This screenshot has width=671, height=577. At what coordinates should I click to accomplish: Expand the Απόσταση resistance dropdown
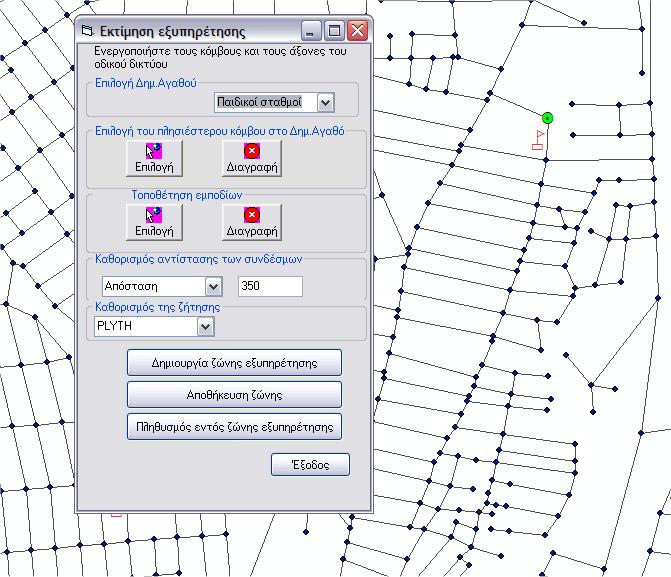click(214, 286)
